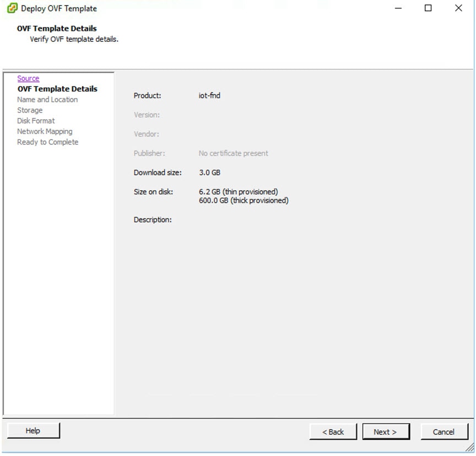The height and width of the screenshot is (456, 476).
Task: Click the Help button
Action: pos(34,431)
